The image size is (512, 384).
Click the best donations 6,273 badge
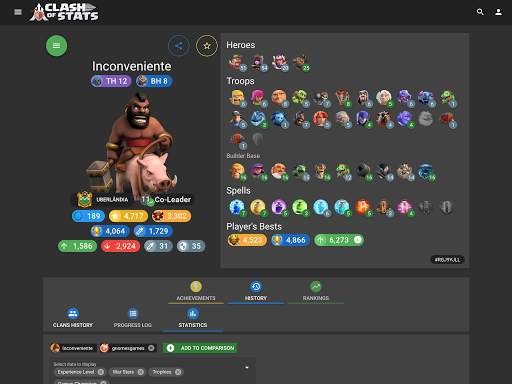point(339,240)
